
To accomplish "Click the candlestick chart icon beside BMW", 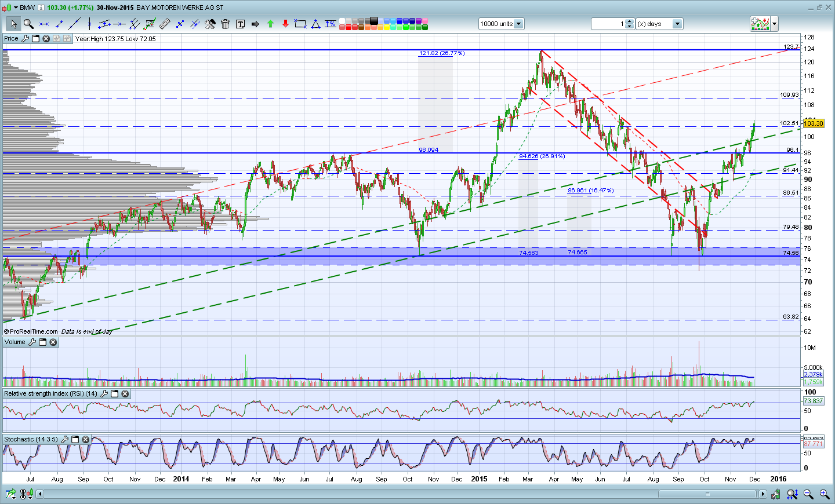I will pyautogui.click(x=6, y=8).
